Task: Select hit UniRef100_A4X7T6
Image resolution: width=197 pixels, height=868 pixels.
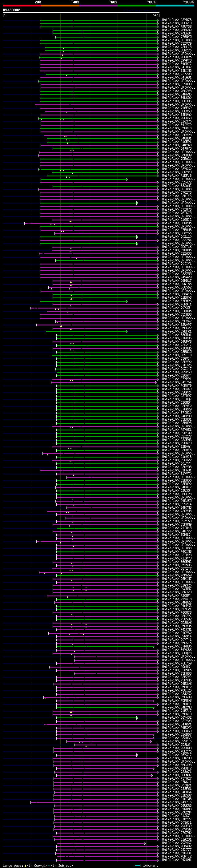Action: point(177,802)
